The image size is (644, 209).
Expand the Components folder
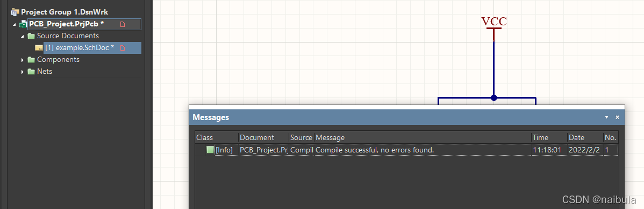point(23,60)
